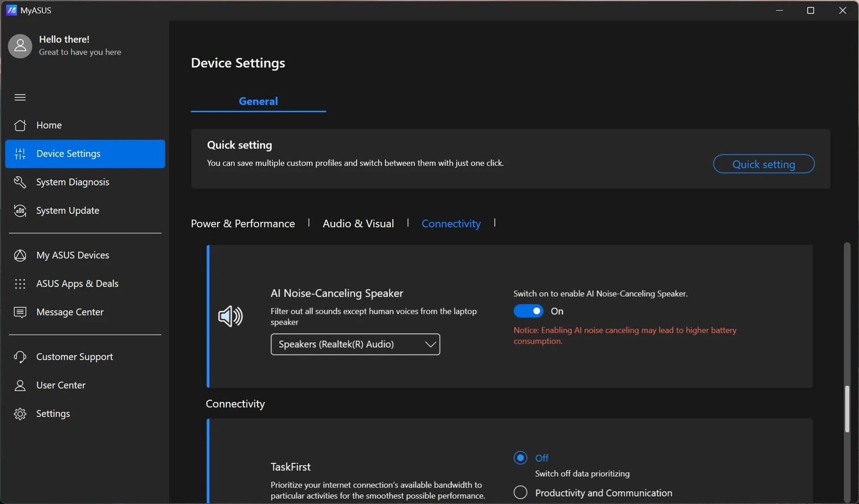
Task: Jump to Connectivity section tab
Action: click(451, 223)
